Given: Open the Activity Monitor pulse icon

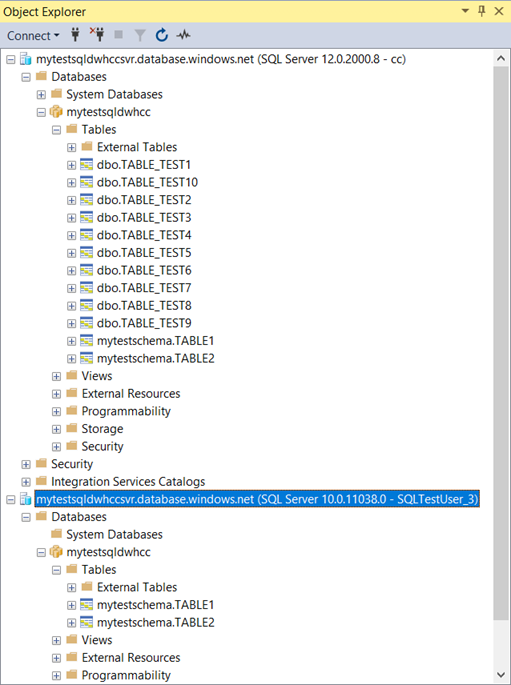Looking at the screenshot, I should [x=183, y=35].
